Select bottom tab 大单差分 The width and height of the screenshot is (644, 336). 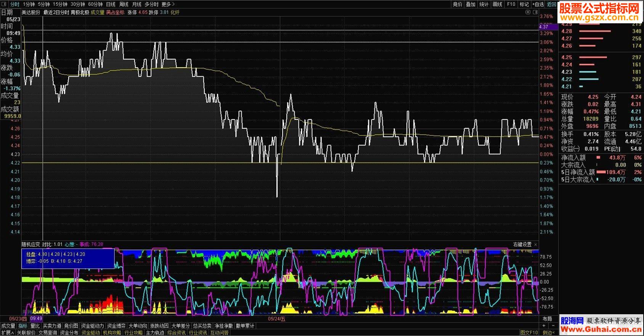pos(180,326)
